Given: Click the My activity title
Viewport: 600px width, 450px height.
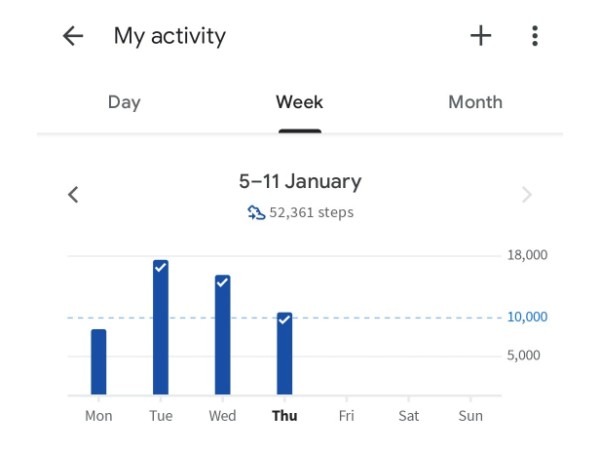Looking at the screenshot, I should pos(170,37).
